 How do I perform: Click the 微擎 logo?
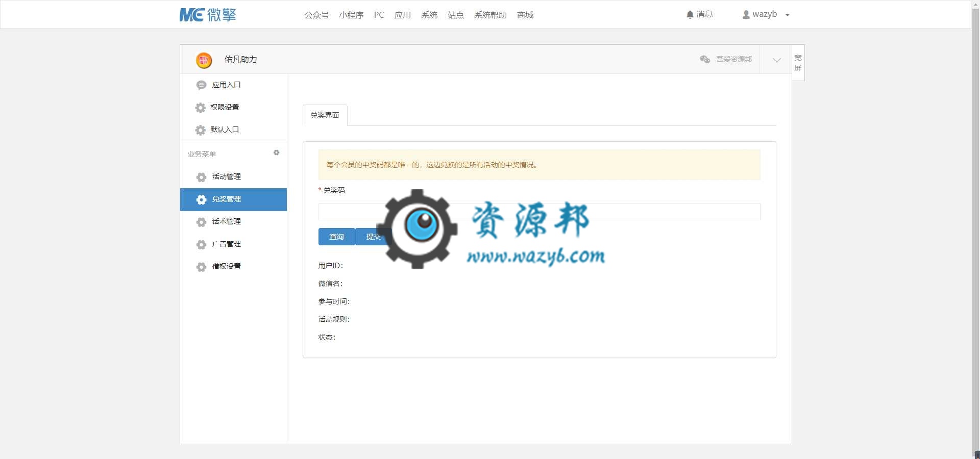point(208,15)
